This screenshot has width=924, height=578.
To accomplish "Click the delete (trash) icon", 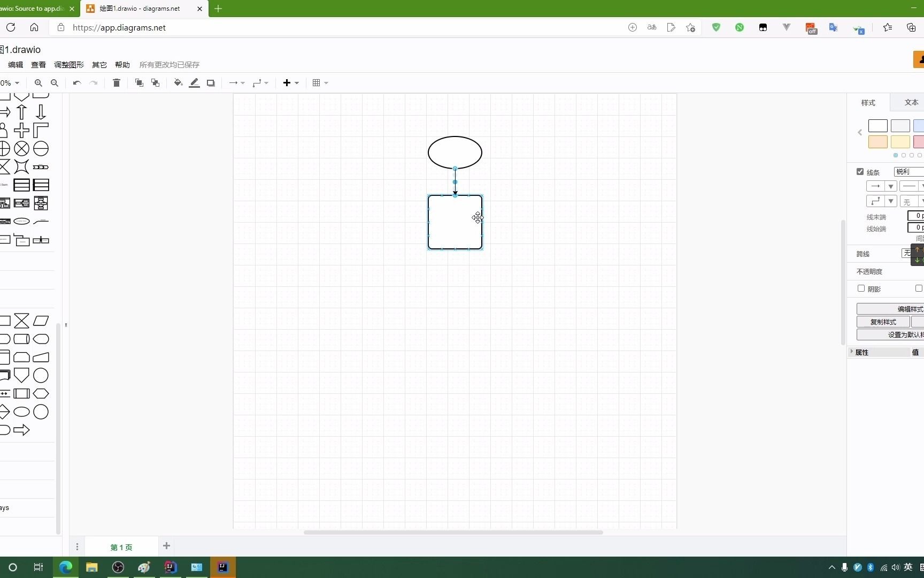I will [x=116, y=83].
